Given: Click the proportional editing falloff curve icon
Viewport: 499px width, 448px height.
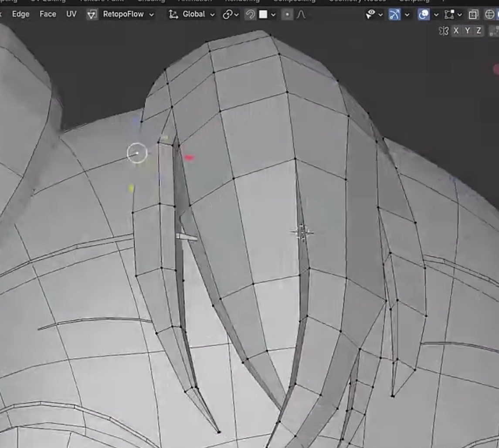Looking at the screenshot, I should point(301,14).
